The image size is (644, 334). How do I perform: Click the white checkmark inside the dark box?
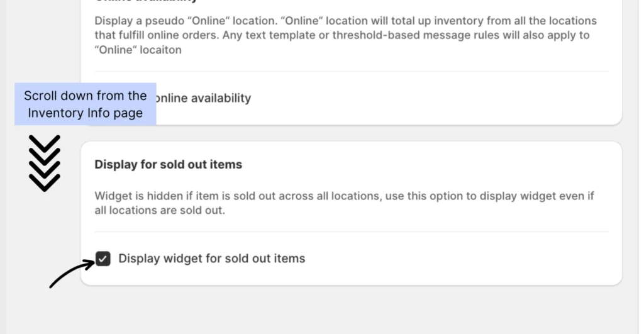pyautogui.click(x=103, y=259)
